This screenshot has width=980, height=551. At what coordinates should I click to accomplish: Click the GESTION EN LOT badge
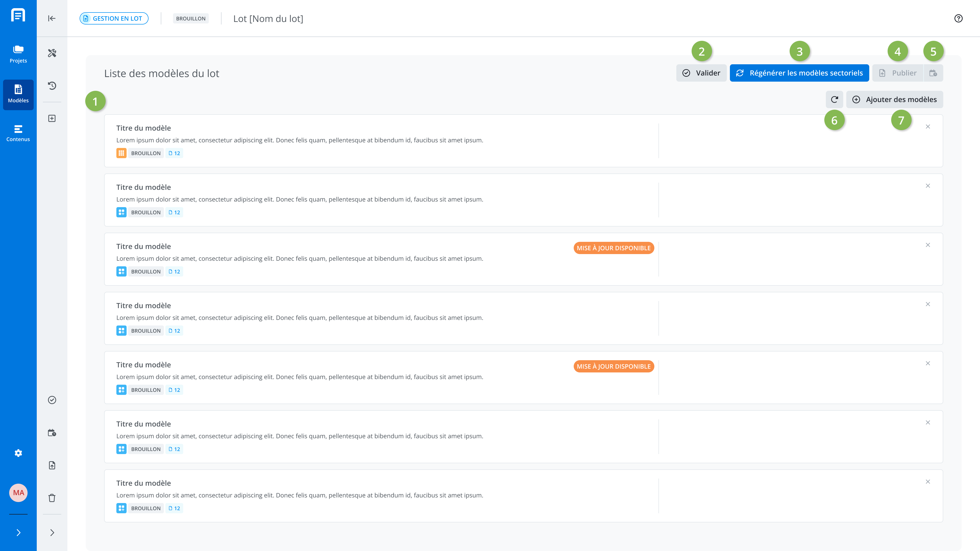(x=114, y=18)
